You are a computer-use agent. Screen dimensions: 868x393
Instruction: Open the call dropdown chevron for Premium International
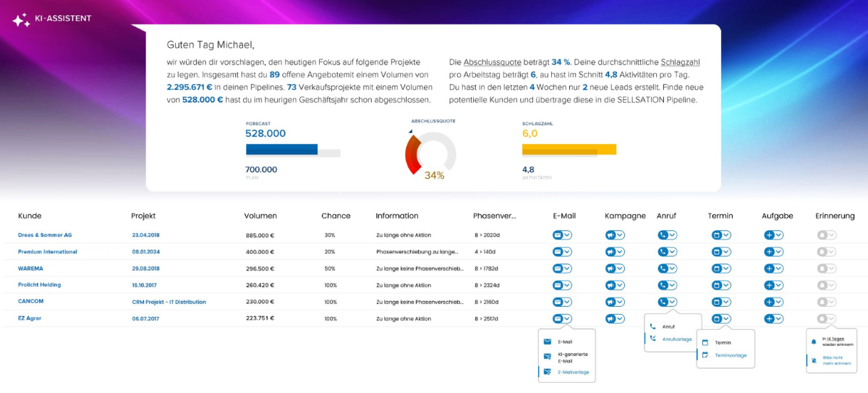click(x=673, y=252)
